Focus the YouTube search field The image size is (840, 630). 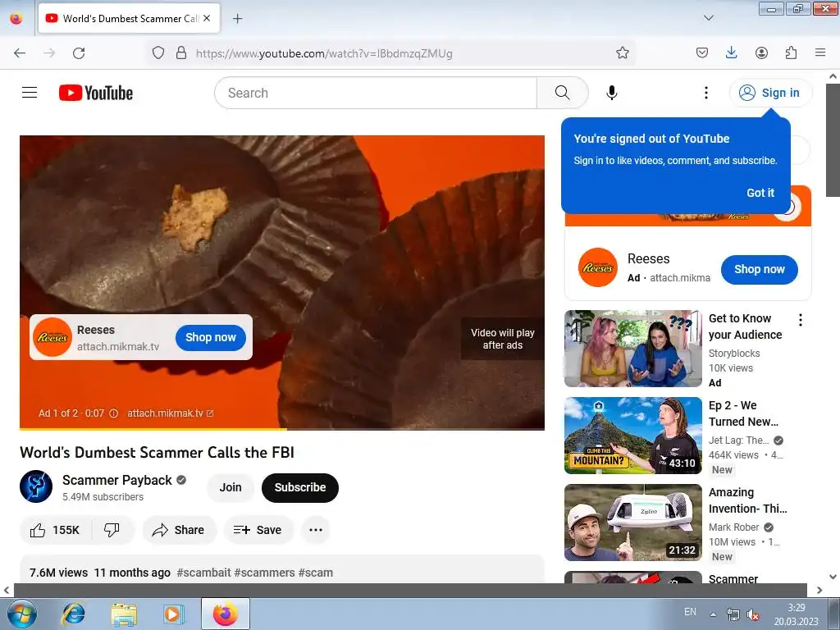tap(376, 93)
